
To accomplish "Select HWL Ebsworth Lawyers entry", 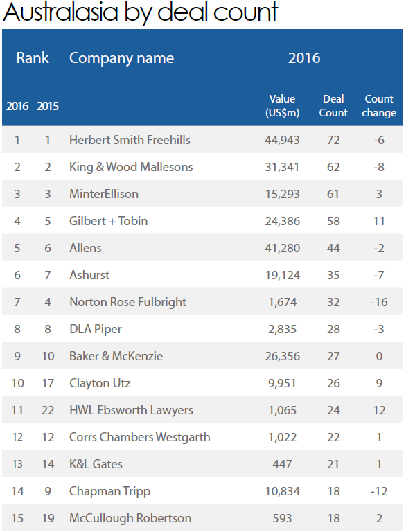I will (x=132, y=411).
